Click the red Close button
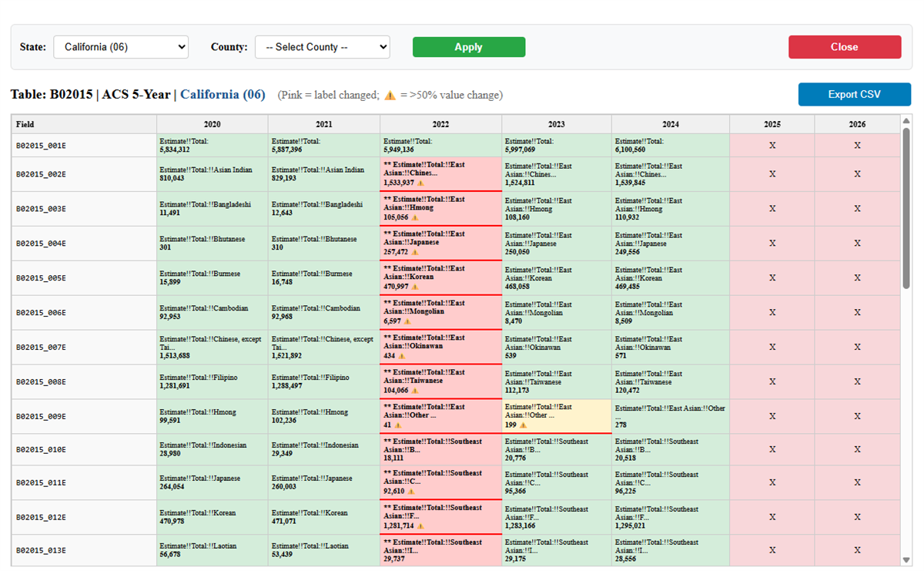 click(845, 47)
